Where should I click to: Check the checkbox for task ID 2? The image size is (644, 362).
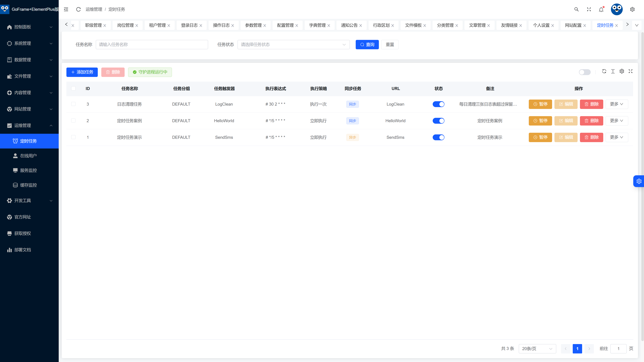coord(73,120)
